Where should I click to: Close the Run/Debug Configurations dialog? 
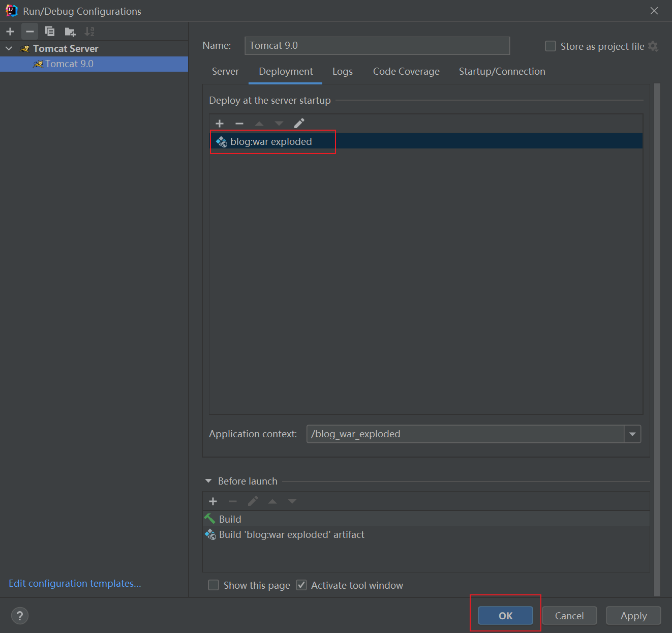pyautogui.click(x=654, y=11)
